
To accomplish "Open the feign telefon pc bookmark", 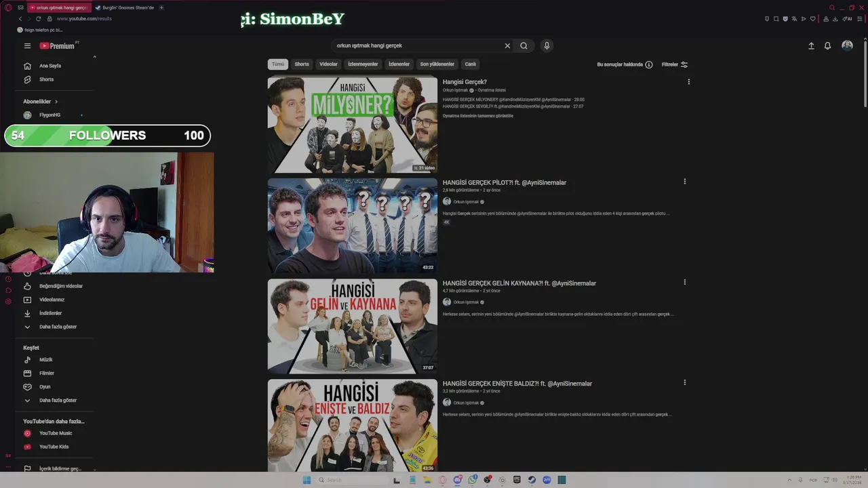I will [x=40, y=30].
